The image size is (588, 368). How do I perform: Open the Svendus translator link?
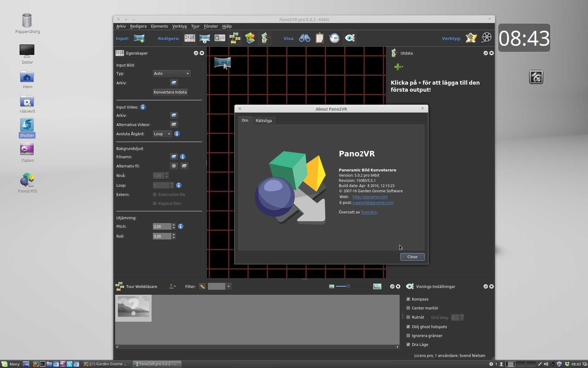tap(369, 212)
